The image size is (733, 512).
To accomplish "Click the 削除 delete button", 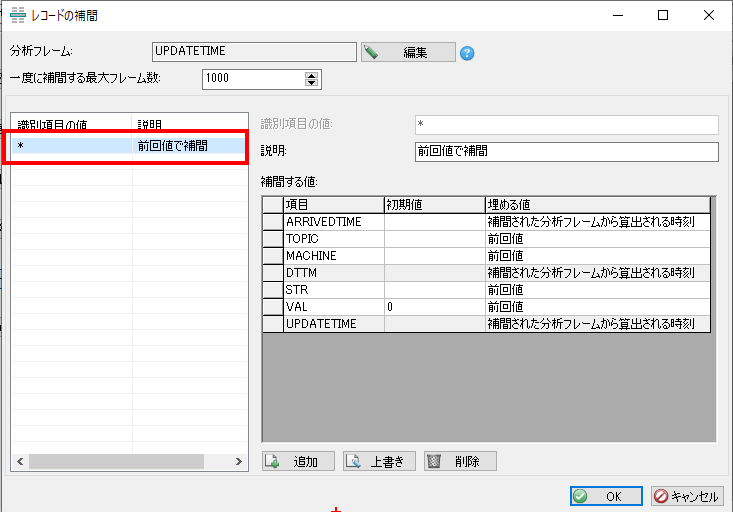I will pos(460,461).
